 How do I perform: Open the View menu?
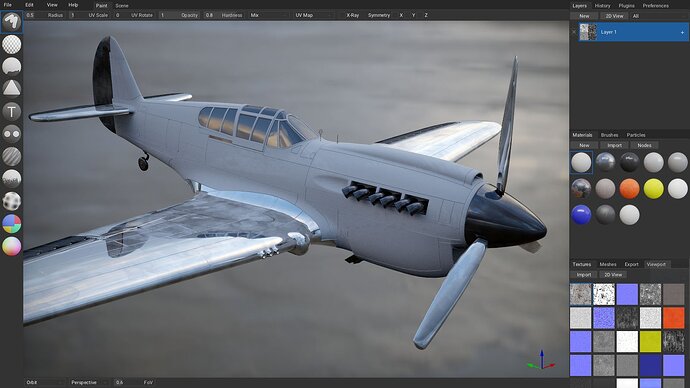(52, 5)
